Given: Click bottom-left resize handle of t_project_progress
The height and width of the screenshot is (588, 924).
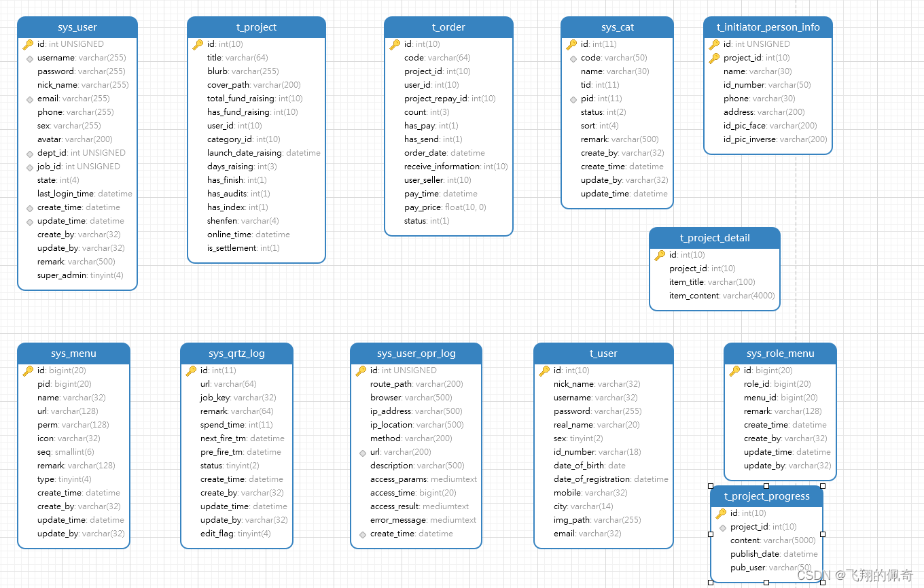Looking at the screenshot, I should click(711, 582).
